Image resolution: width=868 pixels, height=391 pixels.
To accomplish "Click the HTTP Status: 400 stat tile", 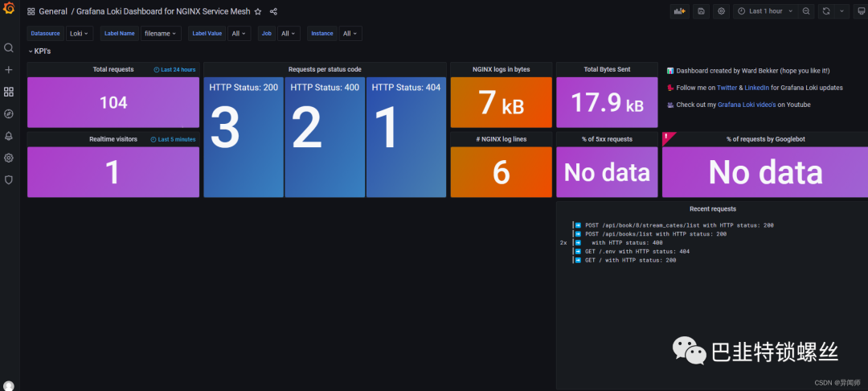I will coord(325,138).
